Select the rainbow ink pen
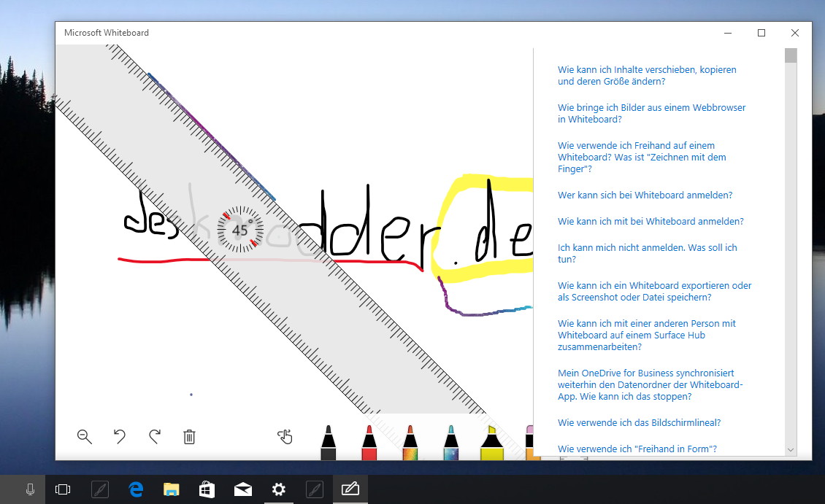Viewport: 825px width, 504px height. tap(410, 443)
